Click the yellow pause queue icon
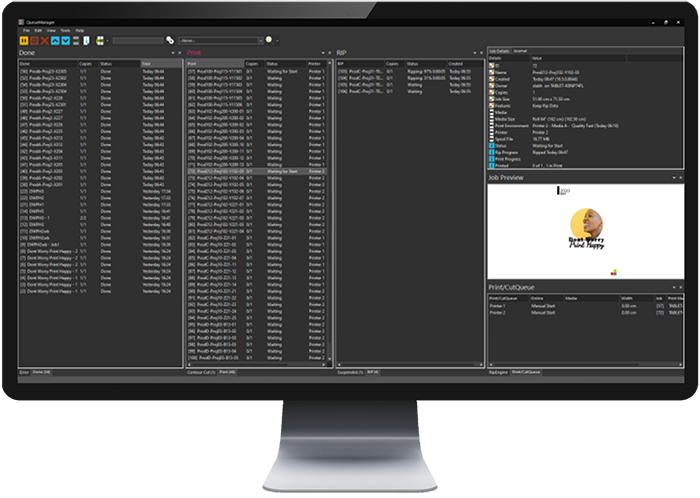The width and height of the screenshot is (700, 498). [x=24, y=40]
